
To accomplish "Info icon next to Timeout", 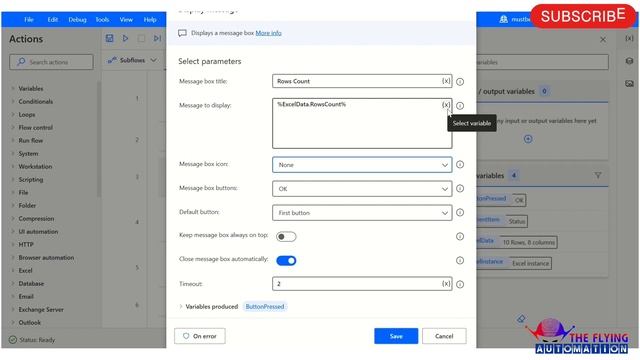I will pos(460,284).
